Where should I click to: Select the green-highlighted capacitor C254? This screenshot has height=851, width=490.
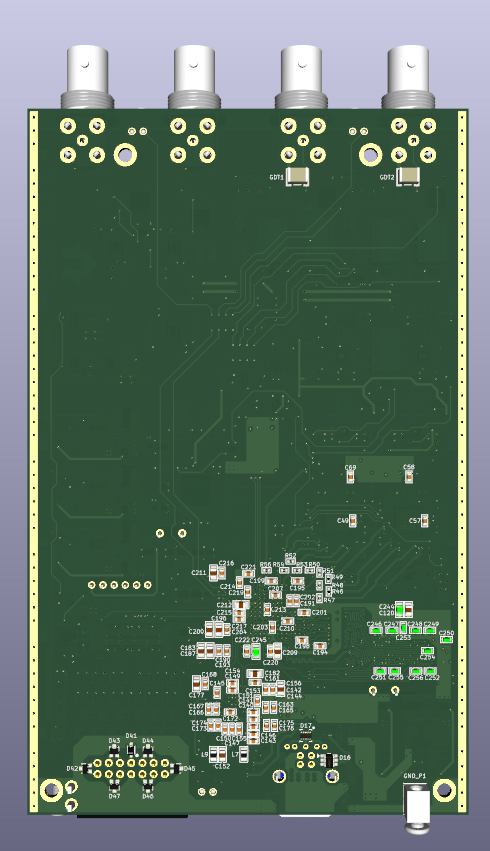click(428, 651)
